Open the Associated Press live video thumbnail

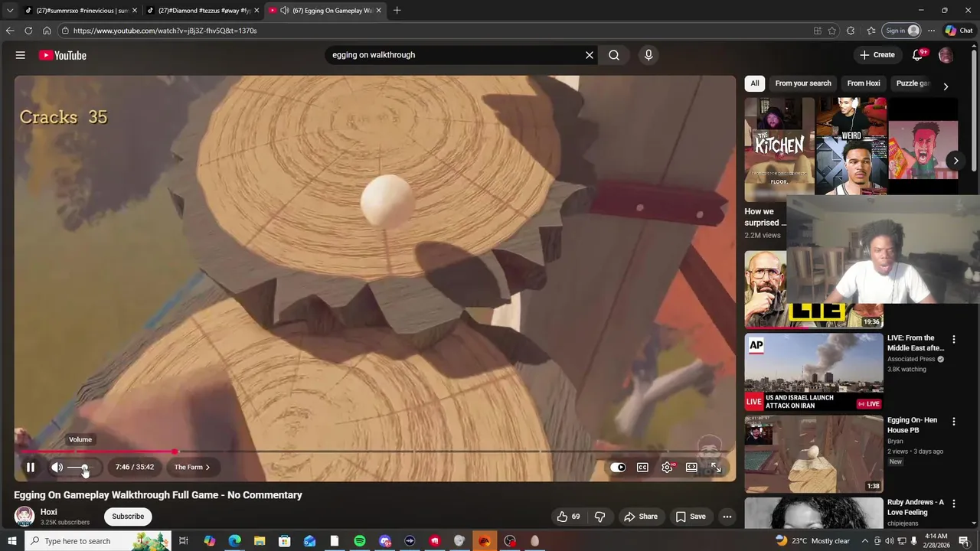click(814, 372)
